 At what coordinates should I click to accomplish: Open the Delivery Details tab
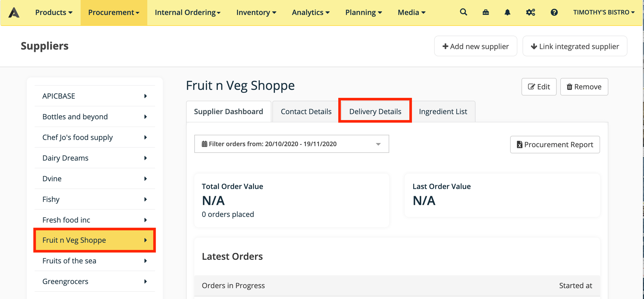click(x=375, y=111)
